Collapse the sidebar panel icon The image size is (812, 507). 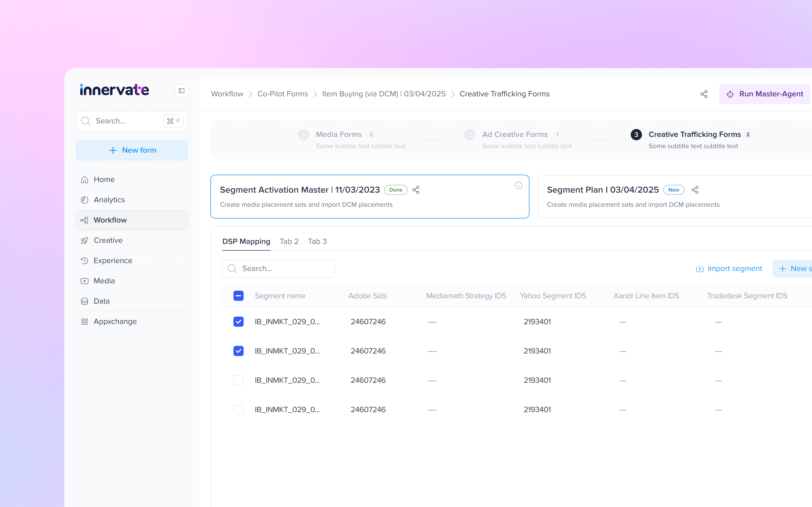(181, 91)
